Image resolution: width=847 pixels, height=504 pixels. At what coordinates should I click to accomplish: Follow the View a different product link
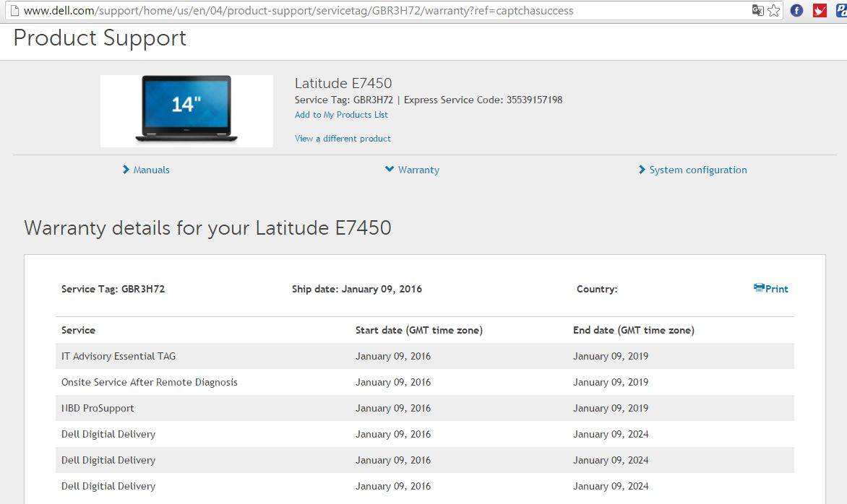343,139
